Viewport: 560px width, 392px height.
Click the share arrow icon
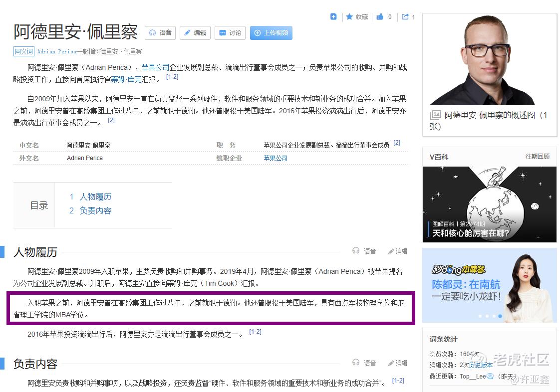tap(405, 16)
